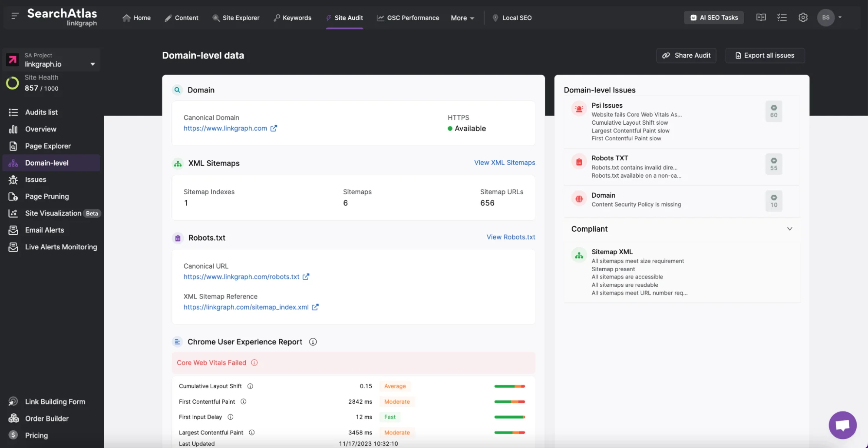Viewport: 868px width, 448px height.
Task: Click the Psi Issues 60 count badge
Action: click(x=774, y=111)
